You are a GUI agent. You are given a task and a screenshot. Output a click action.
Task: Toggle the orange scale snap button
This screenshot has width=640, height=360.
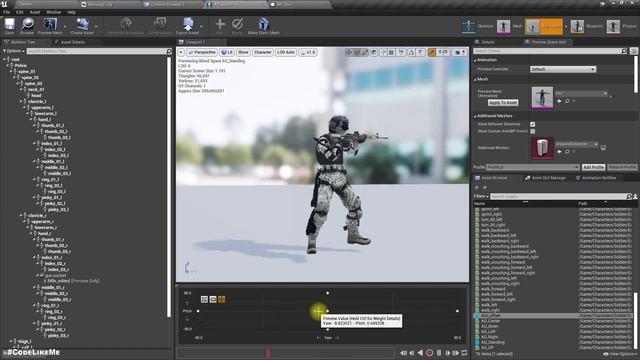click(x=431, y=52)
